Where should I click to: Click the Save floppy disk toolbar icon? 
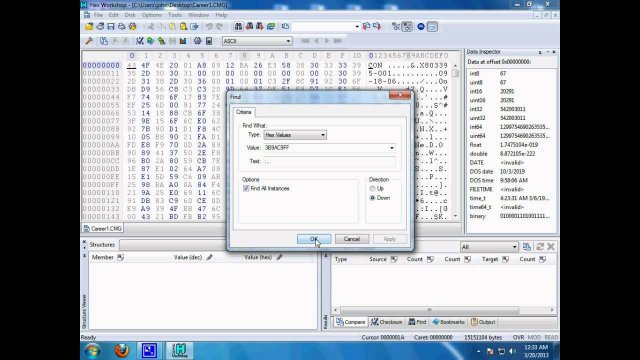(x=111, y=27)
